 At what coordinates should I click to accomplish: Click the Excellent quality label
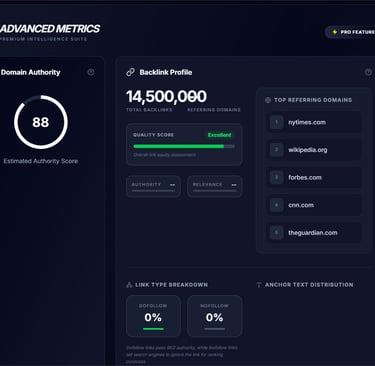click(x=219, y=135)
